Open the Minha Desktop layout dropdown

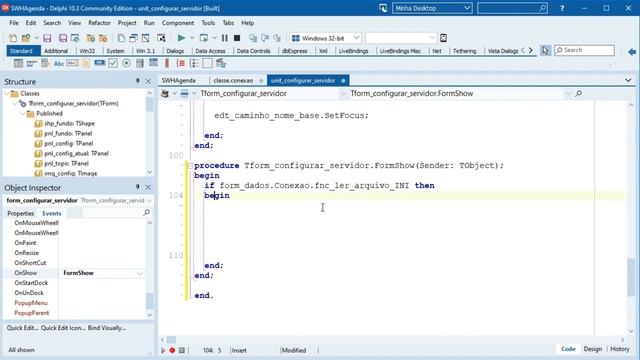[467, 8]
